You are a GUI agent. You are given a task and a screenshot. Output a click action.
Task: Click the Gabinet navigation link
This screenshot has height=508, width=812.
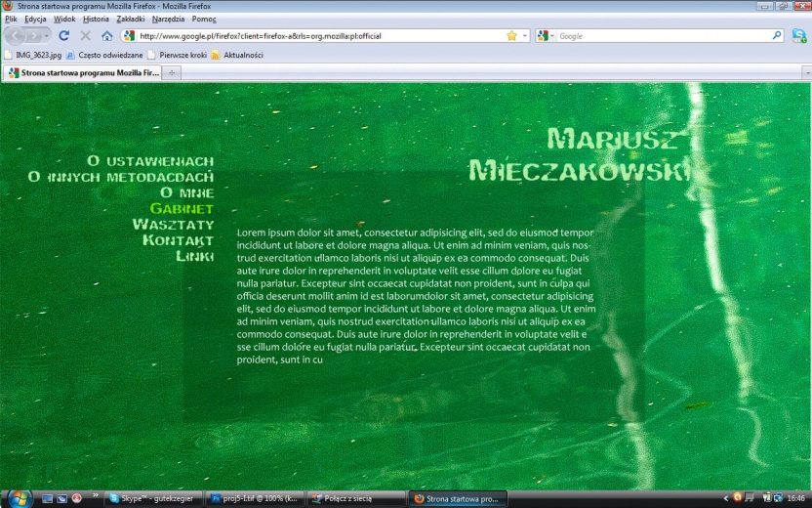point(182,208)
